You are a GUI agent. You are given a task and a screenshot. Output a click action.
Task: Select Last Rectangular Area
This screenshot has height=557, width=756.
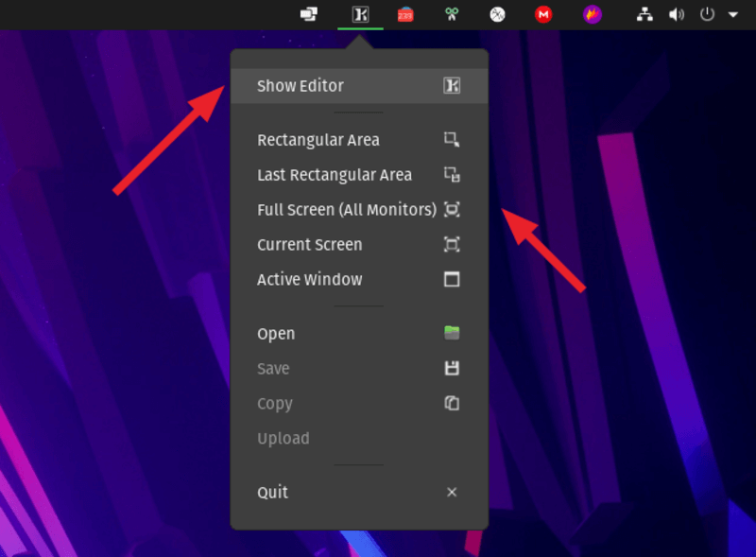334,175
